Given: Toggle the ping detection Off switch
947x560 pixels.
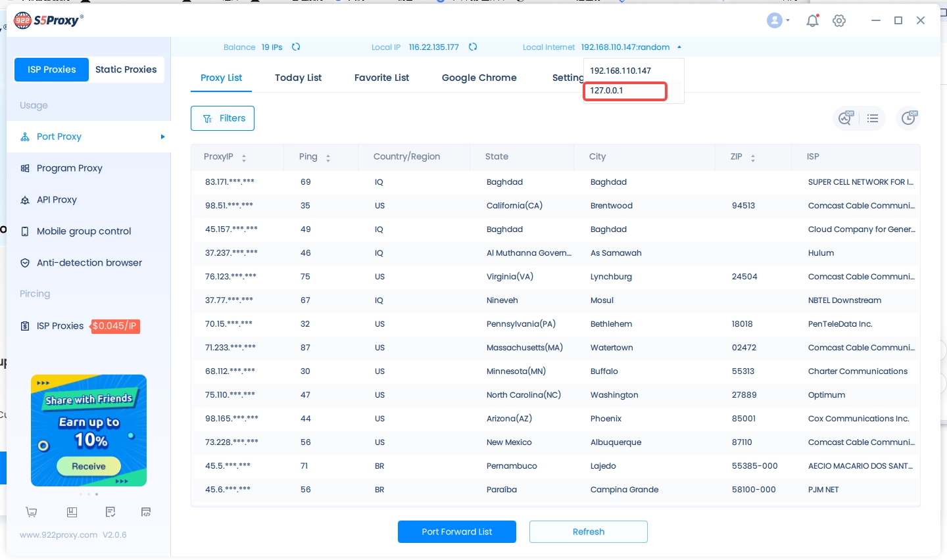Looking at the screenshot, I should tap(845, 118).
